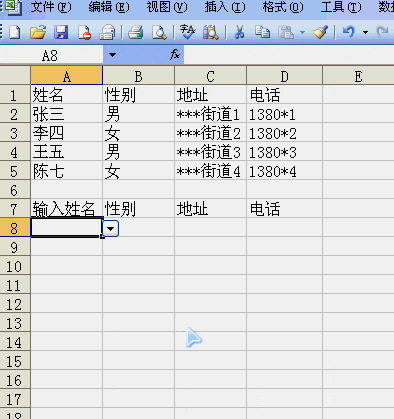Viewport: 394px width, 419px height.
Task: Select the cell ***街道1
Action: tap(210, 114)
